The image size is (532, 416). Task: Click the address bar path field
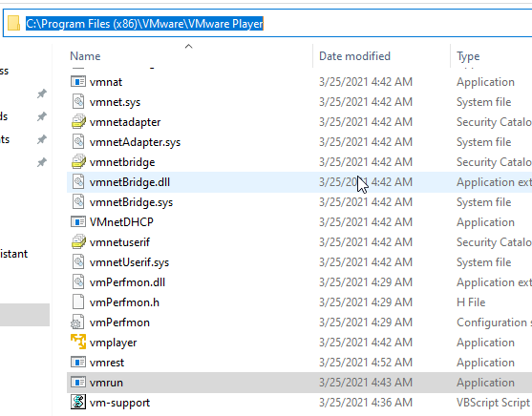point(268,24)
